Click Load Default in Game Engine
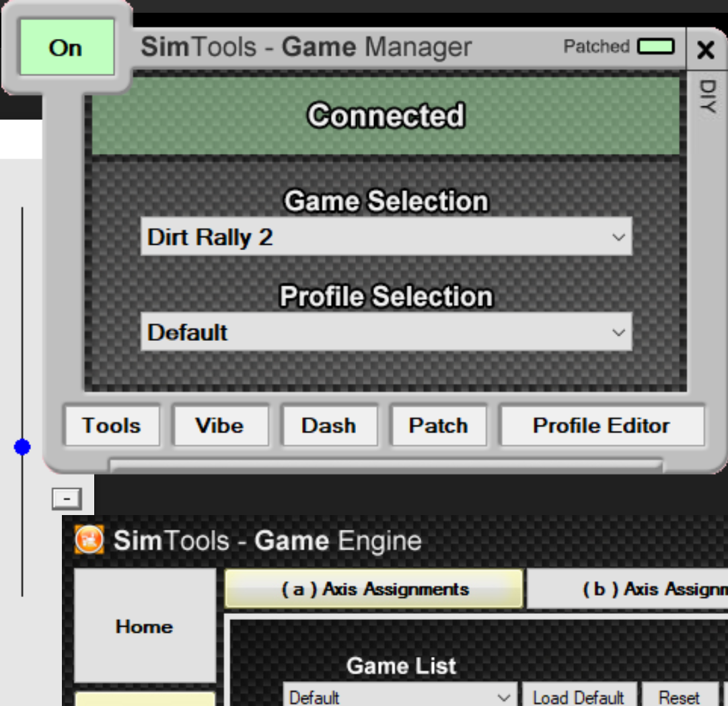This screenshot has width=728, height=706. (x=579, y=695)
